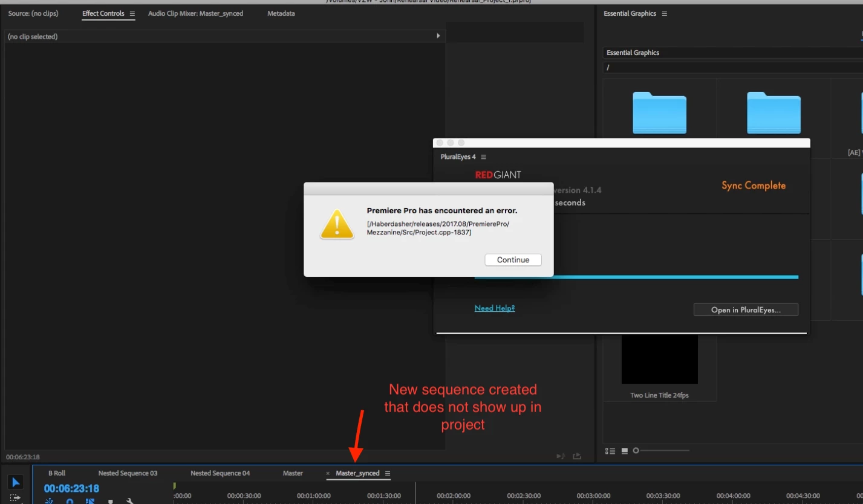Click the ruler at 00:03:30:00
This screenshot has height=504, width=863.
(x=663, y=496)
